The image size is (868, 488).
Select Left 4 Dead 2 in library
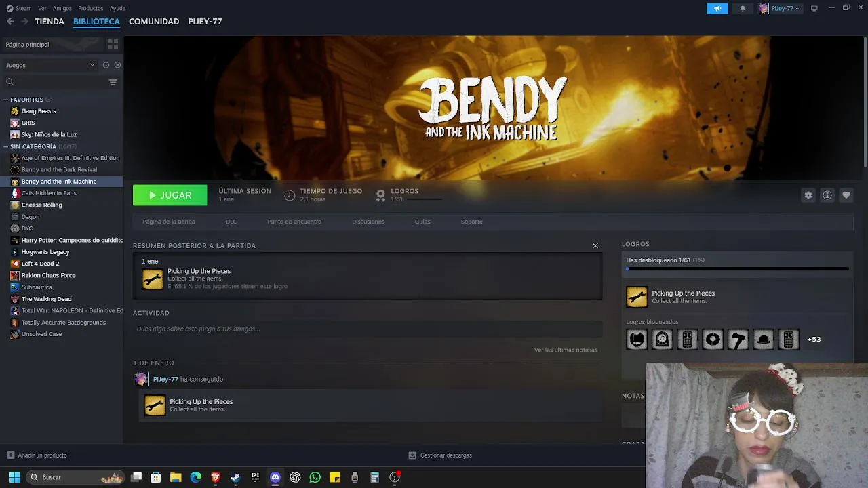click(40, 264)
